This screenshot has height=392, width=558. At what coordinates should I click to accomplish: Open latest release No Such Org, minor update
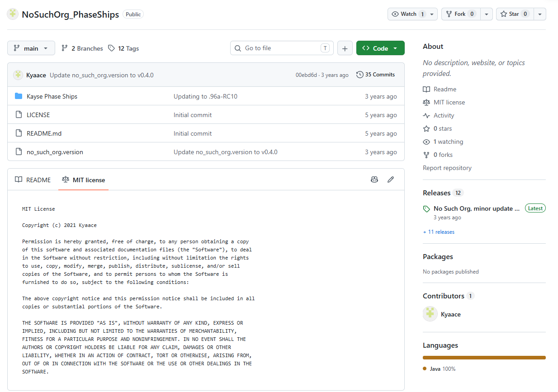point(476,208)
